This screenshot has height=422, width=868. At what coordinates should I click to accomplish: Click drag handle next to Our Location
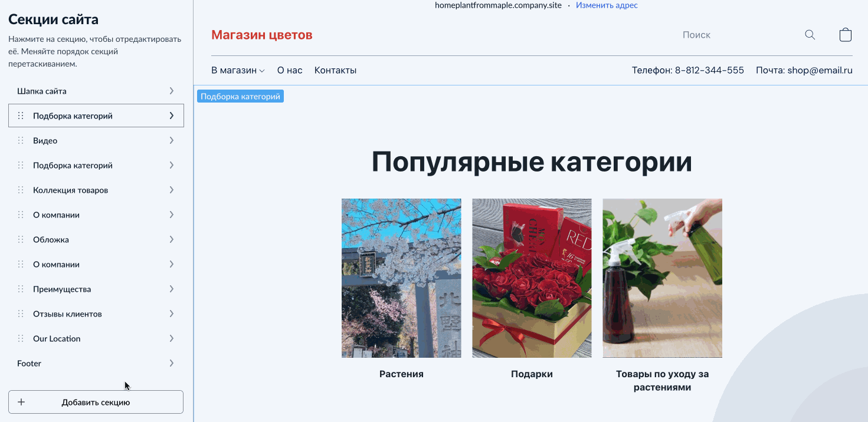(x=21, y=338)
